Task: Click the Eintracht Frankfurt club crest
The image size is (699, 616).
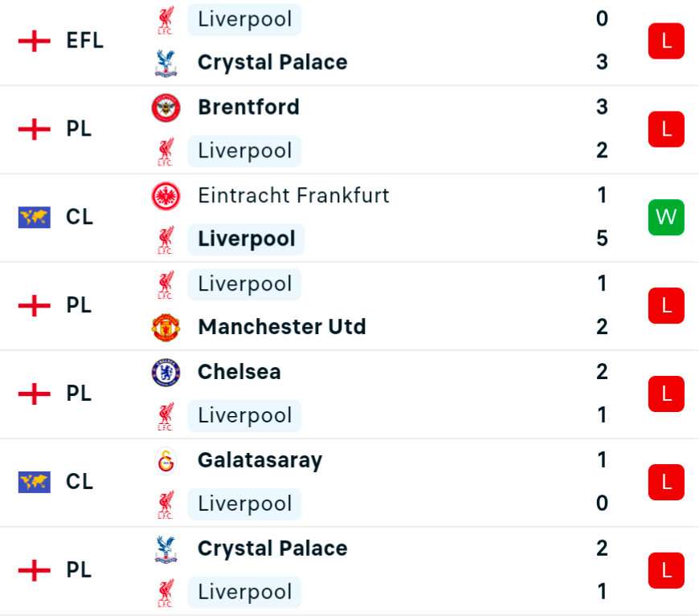Action: (x=166, y=196)
